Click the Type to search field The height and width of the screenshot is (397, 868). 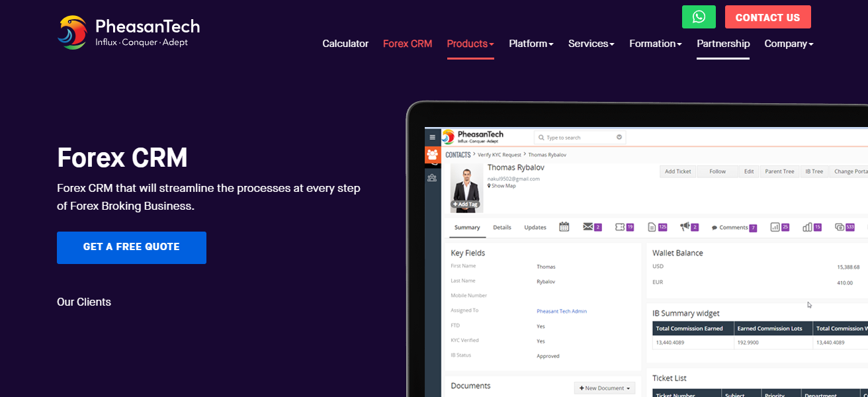tap(579, 136)
